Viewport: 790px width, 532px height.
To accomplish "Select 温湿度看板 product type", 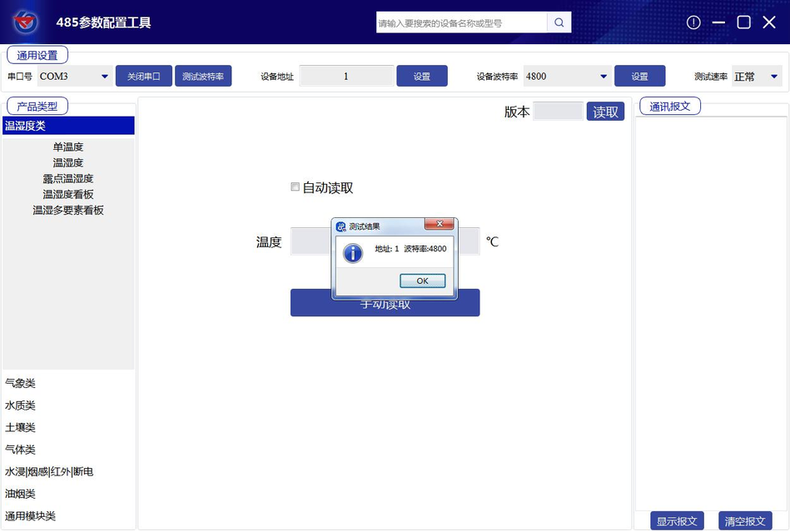I will 68,195.
